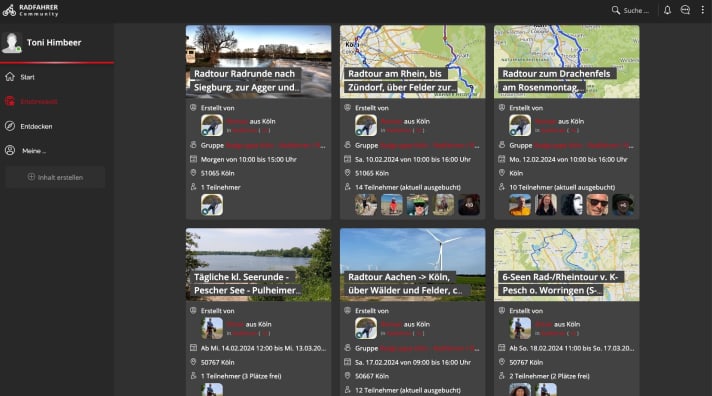Viewport: 712px width, 396px height.
Task: Go to Start in sidebar
Action: click(27, 77)
